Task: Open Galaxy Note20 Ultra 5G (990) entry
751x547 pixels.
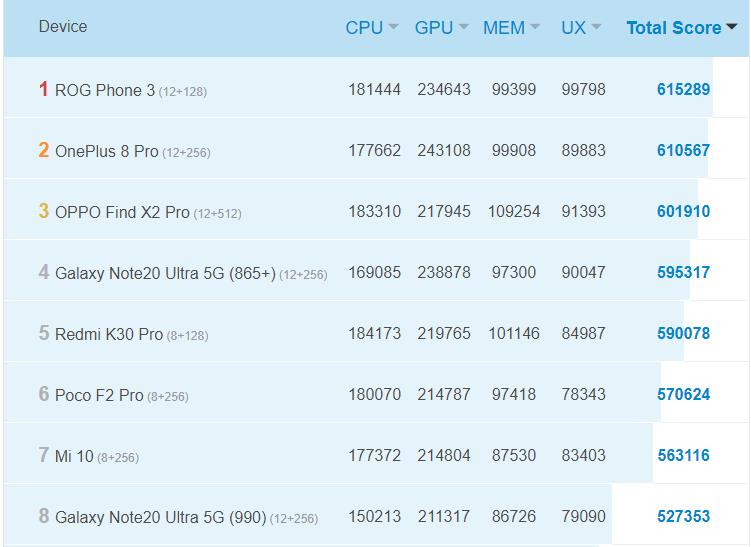Action: click(160, 517)
